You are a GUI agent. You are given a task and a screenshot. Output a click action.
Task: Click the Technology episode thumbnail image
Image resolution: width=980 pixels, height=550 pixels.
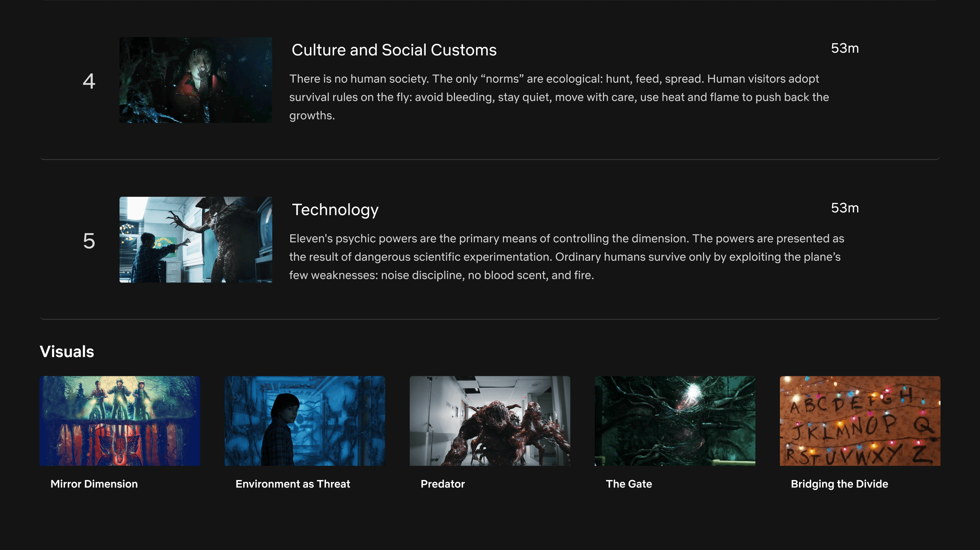196,239
